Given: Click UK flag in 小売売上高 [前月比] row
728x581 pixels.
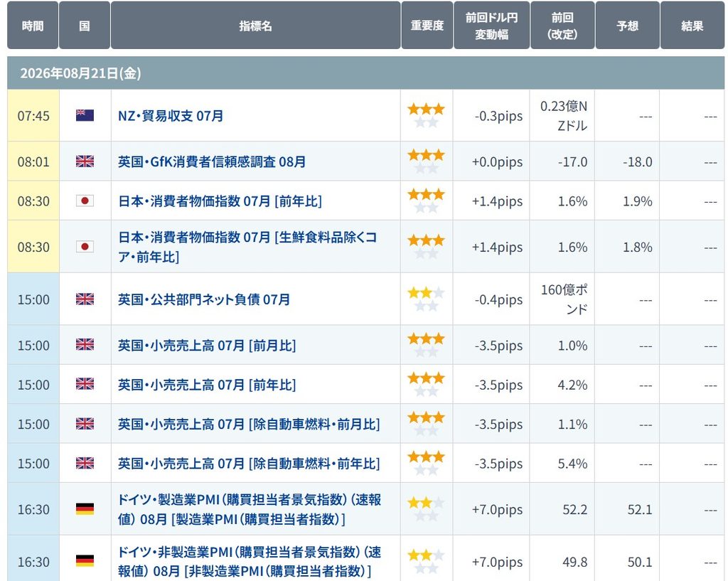Looking at the screenshot, I should pos(85,345).
